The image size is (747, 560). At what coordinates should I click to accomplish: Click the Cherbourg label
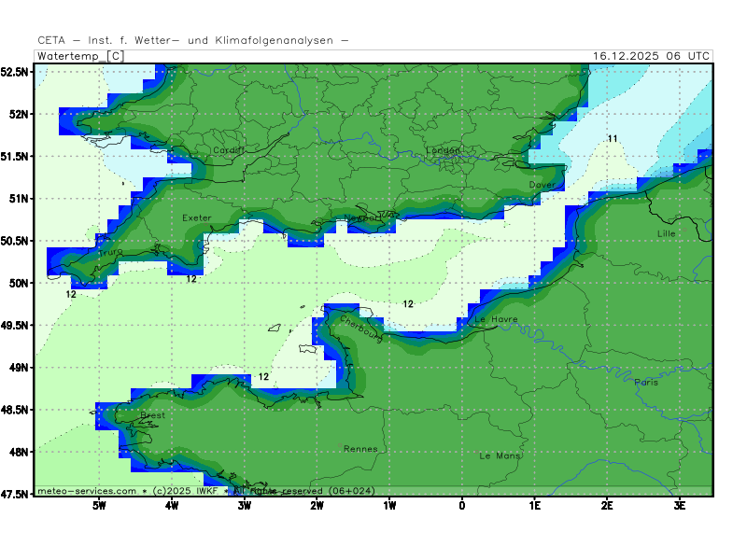360,329
